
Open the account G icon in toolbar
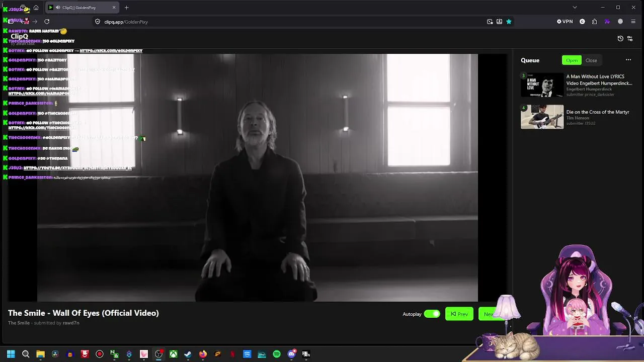click(x=582, y=22)
